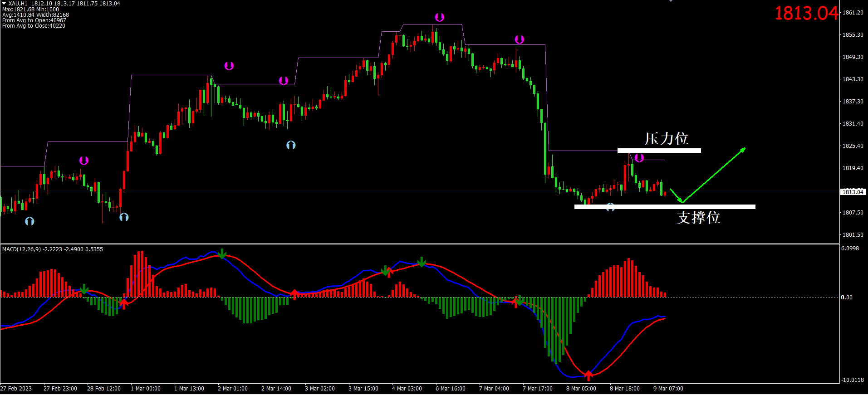Click the 27 Feb 23:00 time label
This screenshot has width=868, height=395.
(60, 389)
